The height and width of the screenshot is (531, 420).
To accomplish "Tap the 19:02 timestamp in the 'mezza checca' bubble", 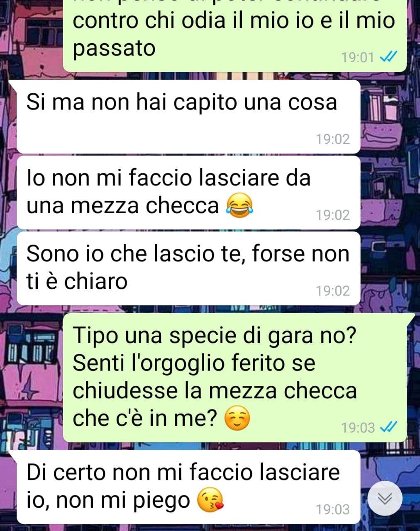I will tap(333, 215).
